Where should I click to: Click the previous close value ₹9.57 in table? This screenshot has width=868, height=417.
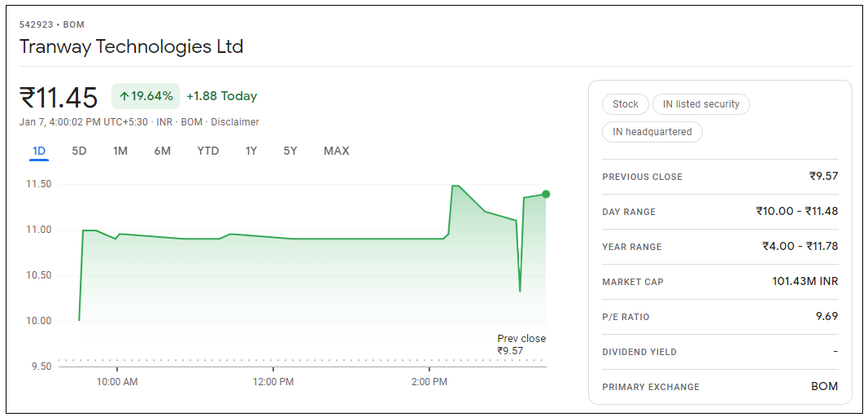coord(823,177)
